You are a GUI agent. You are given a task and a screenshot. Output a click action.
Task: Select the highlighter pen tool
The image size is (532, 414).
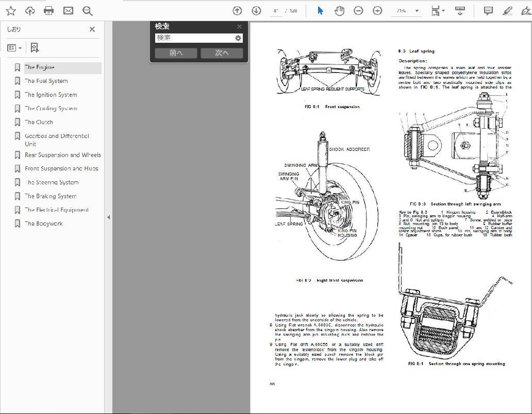point(507,11)
